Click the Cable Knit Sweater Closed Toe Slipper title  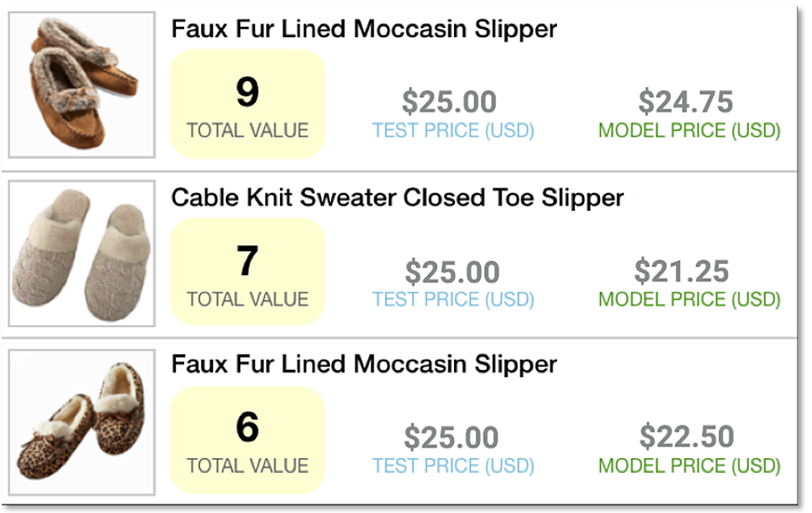(397, 198)
